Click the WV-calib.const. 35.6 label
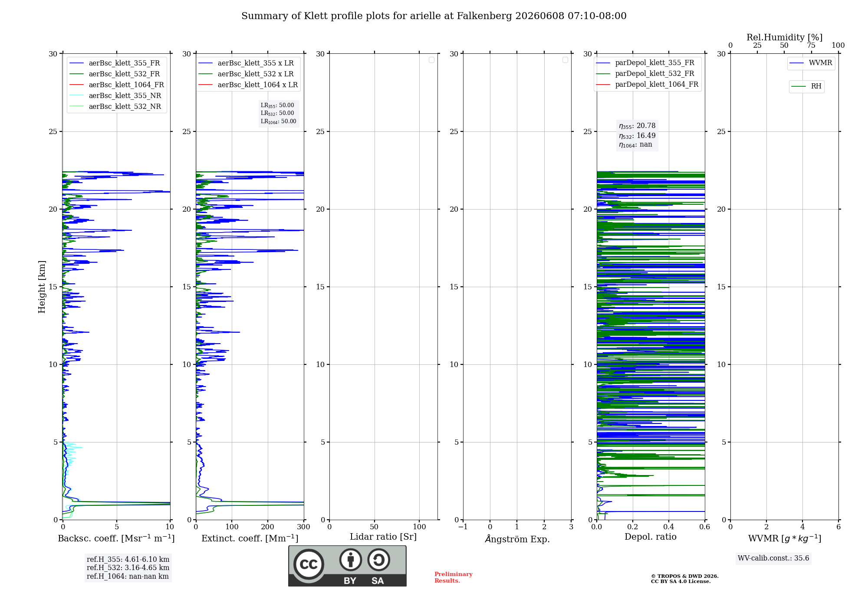 click(x=773, y=558)
